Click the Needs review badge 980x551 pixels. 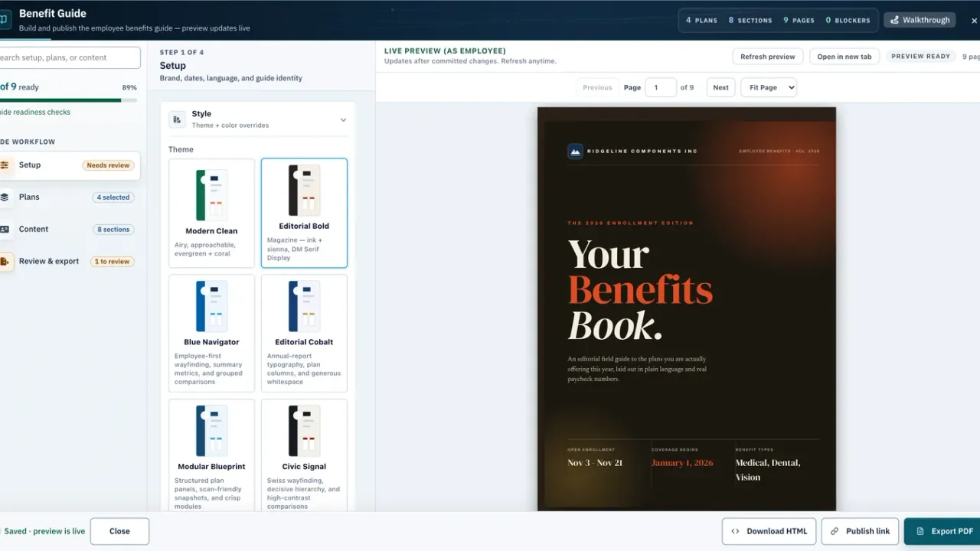[x=108, y=165]
